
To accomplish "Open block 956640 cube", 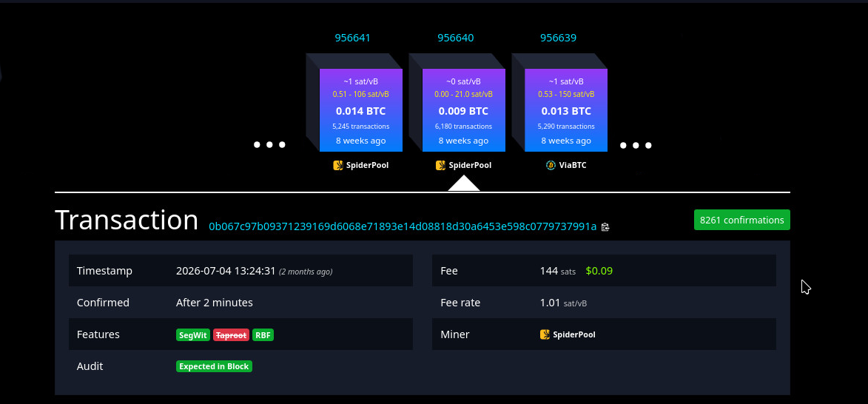I will click(x=463, y=110).
